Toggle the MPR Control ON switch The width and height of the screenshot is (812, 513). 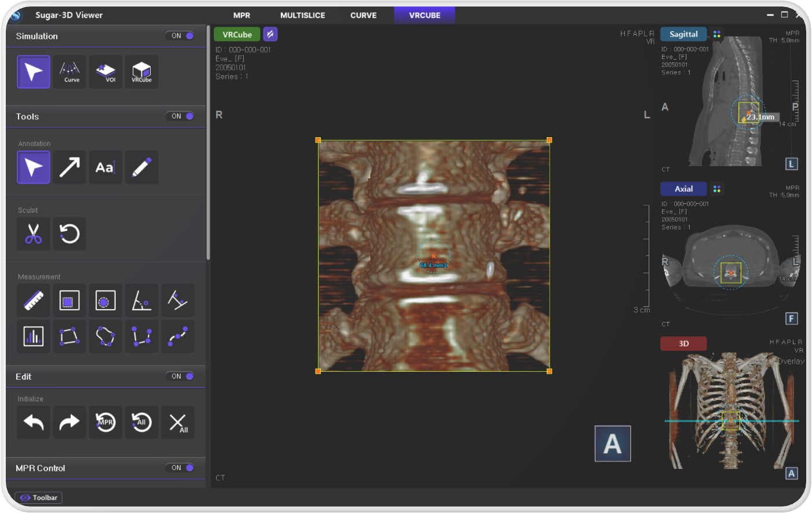(180, 468)
